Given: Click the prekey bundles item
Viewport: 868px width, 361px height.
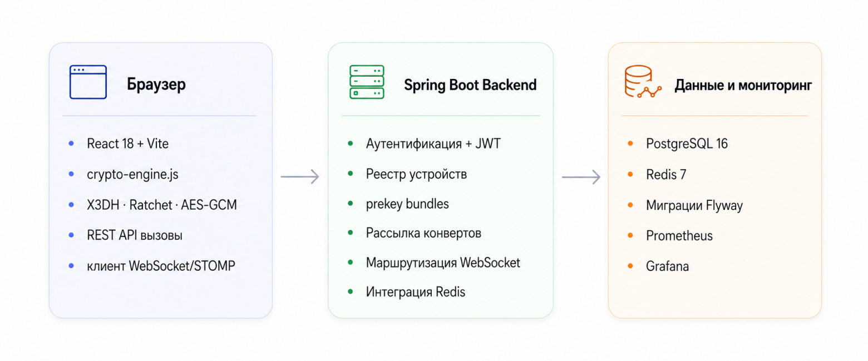Looking at the screenshot, I should tap(407, 204).
